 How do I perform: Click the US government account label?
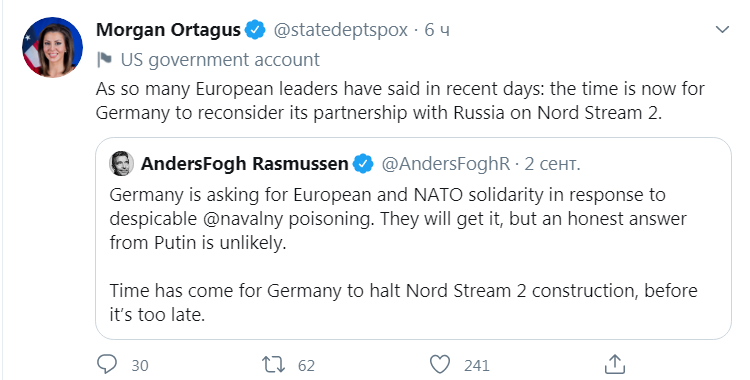point(220,60)
